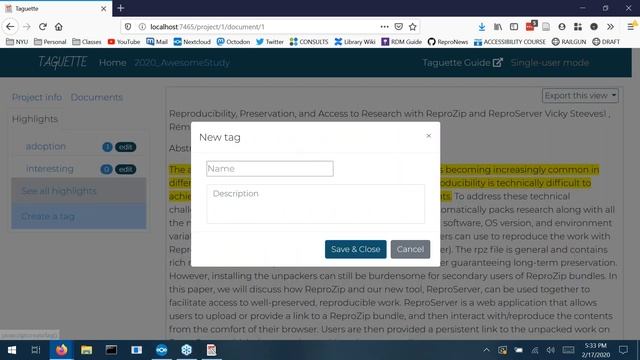Viewport: 640px width, 360px height.
Task: Save page to Pocket icon
Action: pos(399,27)
